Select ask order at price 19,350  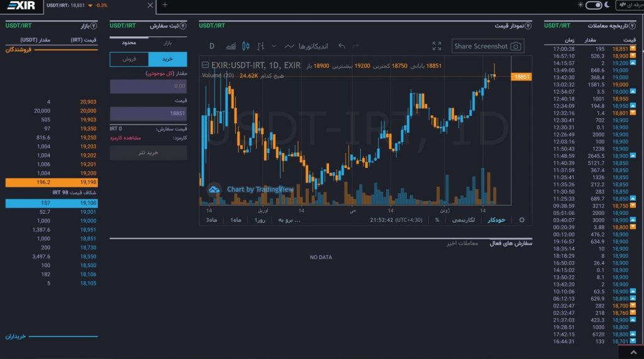[x=52, y=128]
